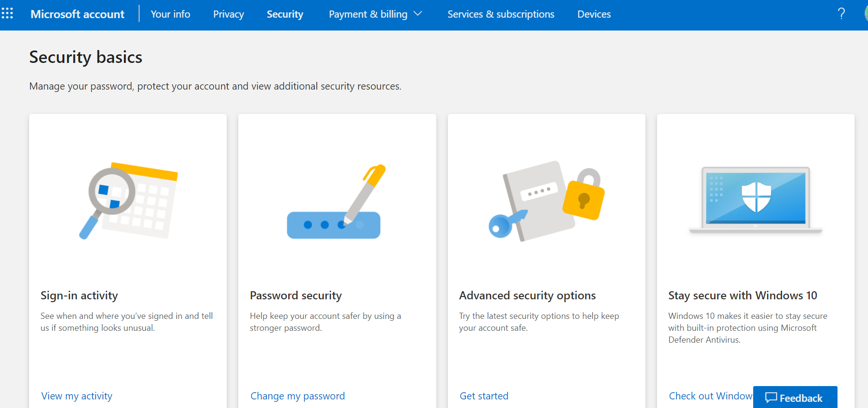Open the app launcher waffle icon
Image resolution: width=868 pixels, height=408 pixels.
[8, 14]
